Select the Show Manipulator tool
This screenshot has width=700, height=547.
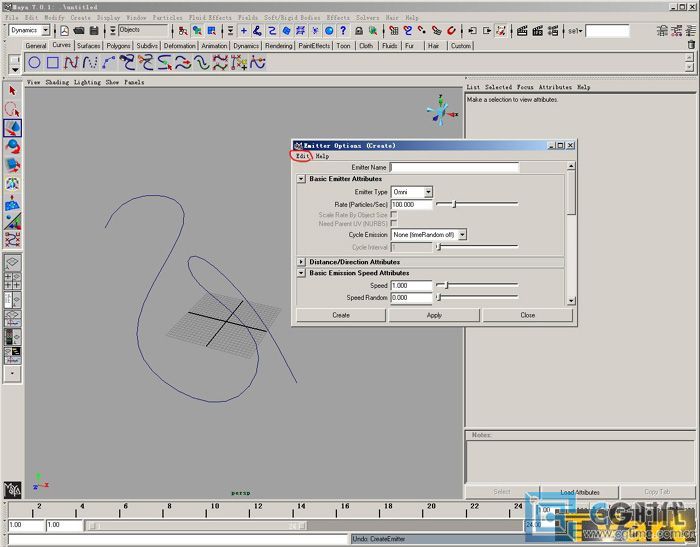[x=12, y=221]
